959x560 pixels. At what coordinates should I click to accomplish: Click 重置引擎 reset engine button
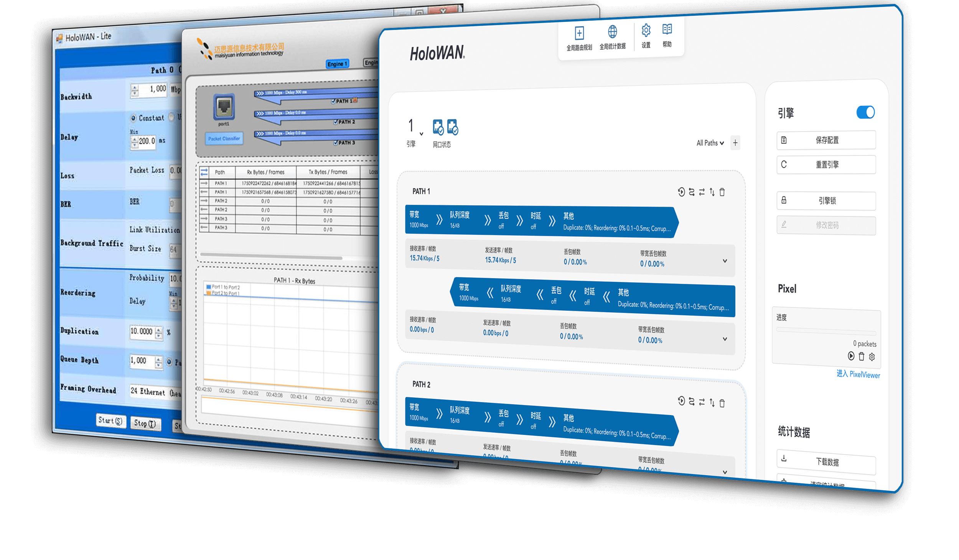coord(826,165)
